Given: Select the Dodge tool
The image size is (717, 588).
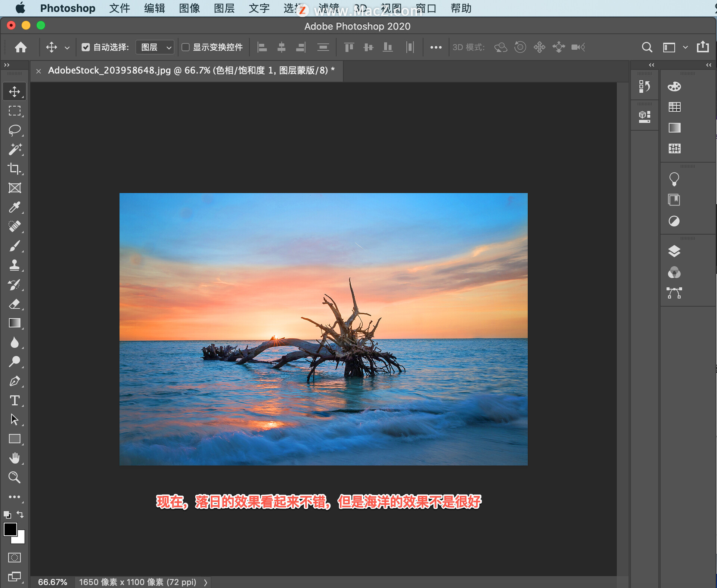Looking at the screenshot, I should coord(15,362).
